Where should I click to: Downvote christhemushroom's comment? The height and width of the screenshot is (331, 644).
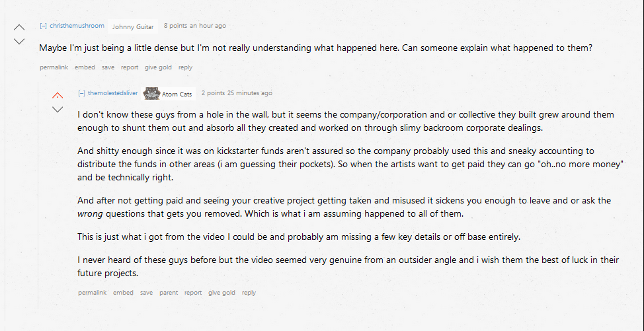pyautogui.click(x=19, y=41)
